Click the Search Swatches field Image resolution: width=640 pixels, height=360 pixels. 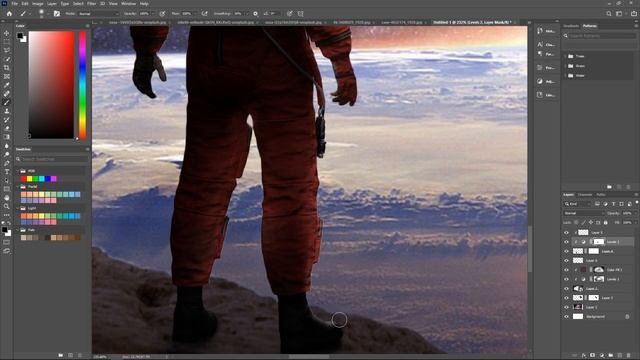click(51, 159)
